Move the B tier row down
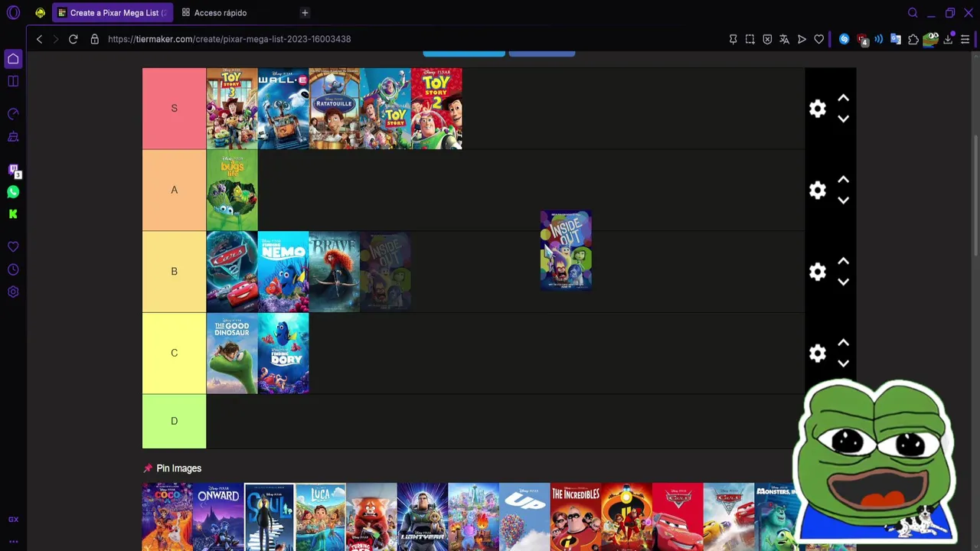 (x=843, y=282)
